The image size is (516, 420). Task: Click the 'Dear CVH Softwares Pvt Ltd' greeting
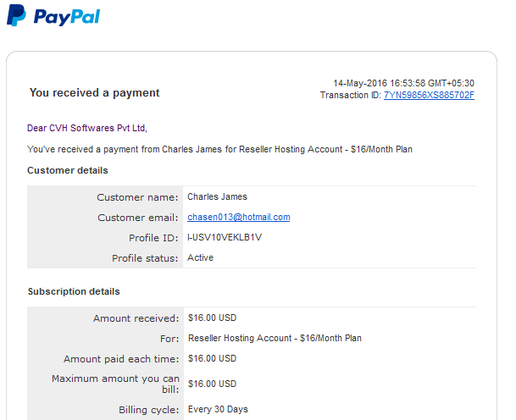(87, 128)
